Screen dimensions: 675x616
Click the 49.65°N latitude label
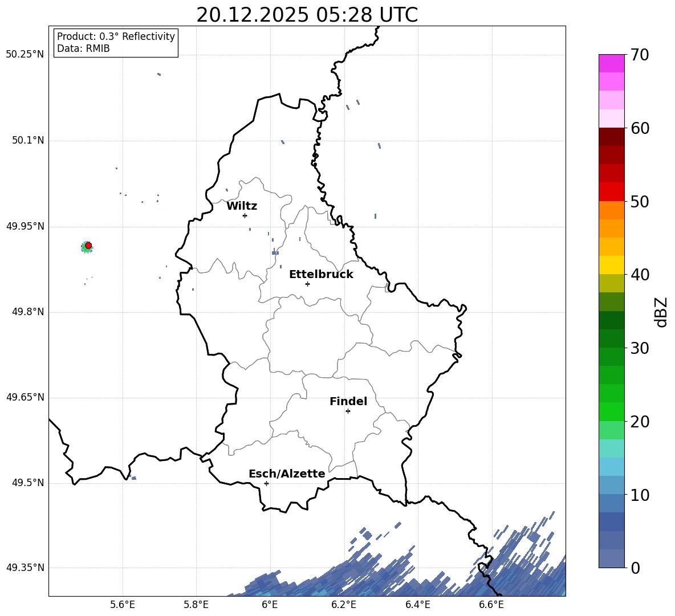[x=25, y=397]
